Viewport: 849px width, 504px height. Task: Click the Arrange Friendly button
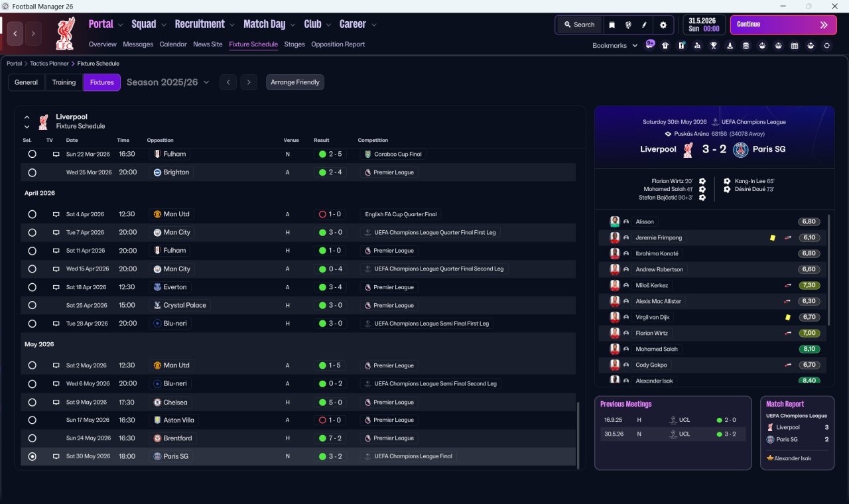(295, 82)
